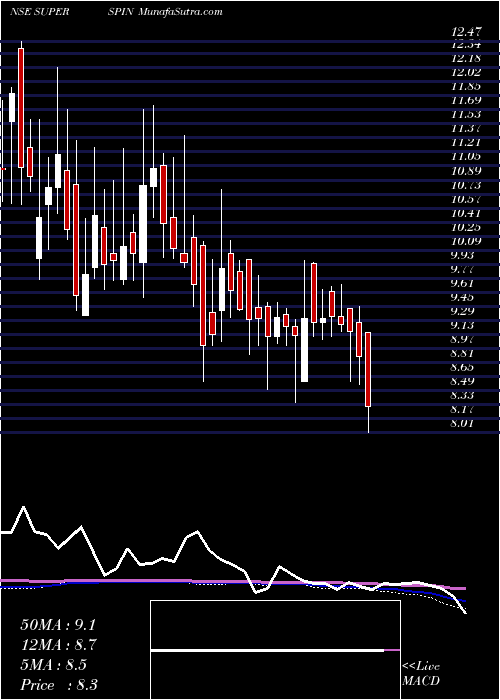Screen dimensions: 500x700
Task: Click the 'NSE SUPER' title text
Action: click(x=40, y=12)
